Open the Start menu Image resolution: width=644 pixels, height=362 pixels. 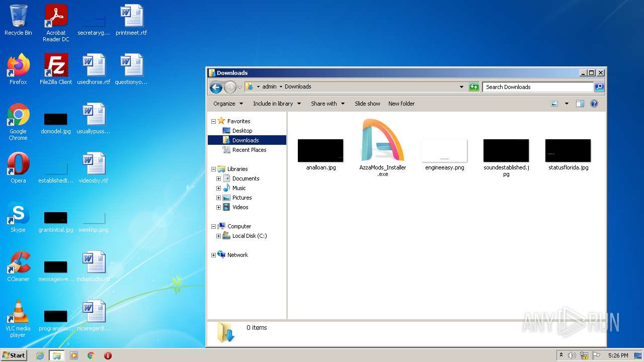pyautogui.click(x=14, y=355)
